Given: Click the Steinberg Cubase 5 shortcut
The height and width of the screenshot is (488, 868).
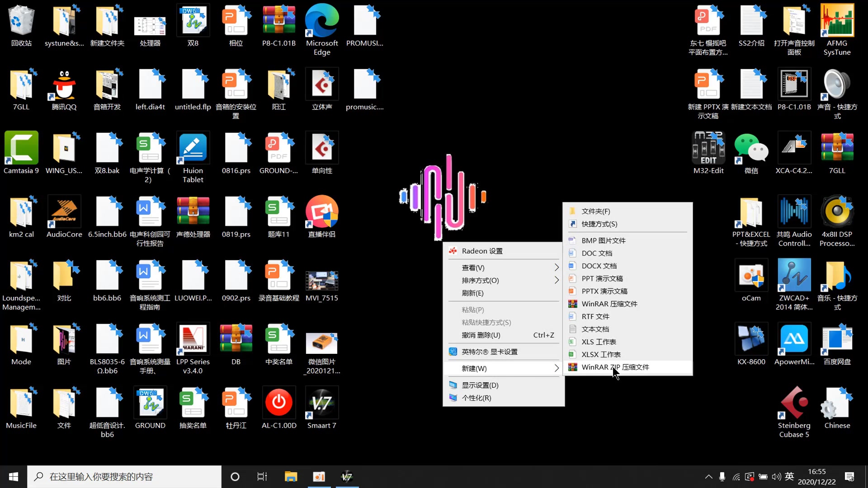Looking at the screenshot, I should click(794, 403).
